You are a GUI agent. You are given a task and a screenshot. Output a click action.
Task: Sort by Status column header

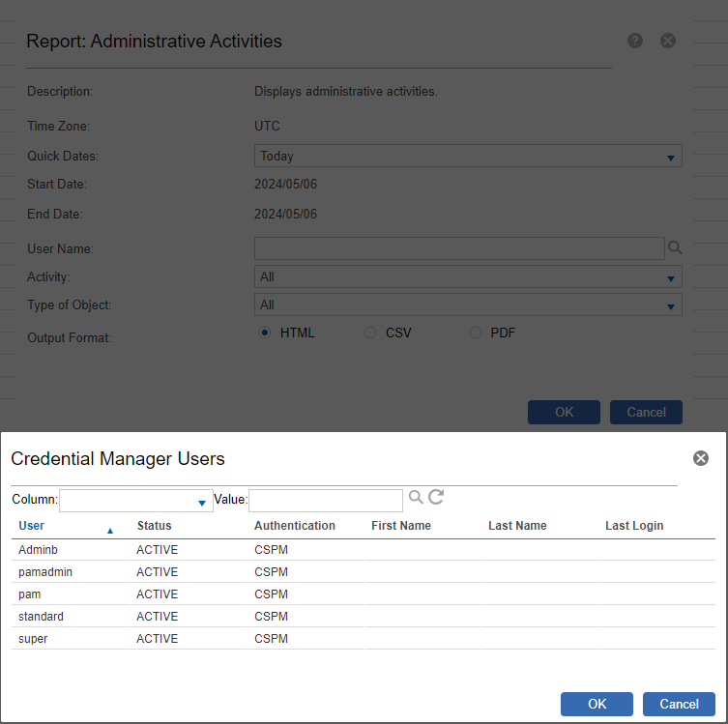point(154,526)
